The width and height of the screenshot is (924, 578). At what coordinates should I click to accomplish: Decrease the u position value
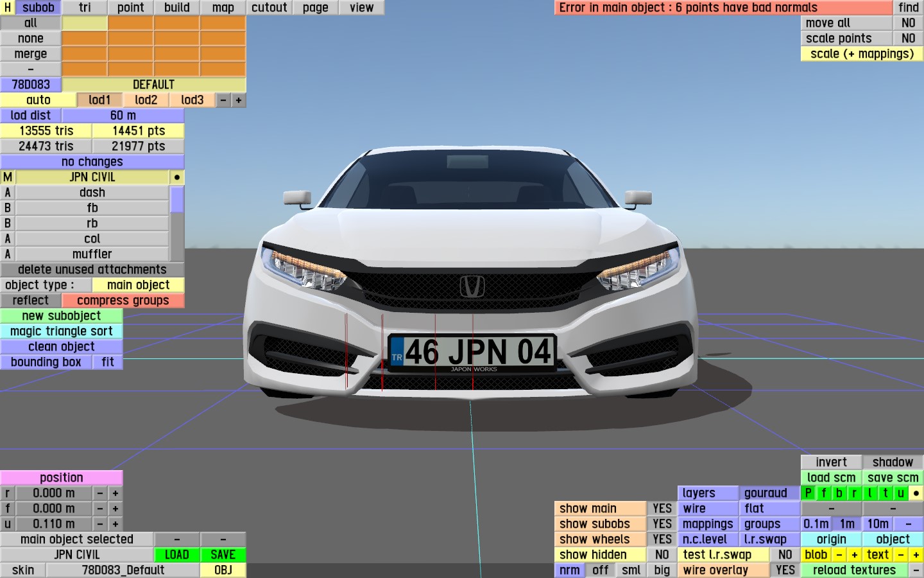[x=100, y=524]
